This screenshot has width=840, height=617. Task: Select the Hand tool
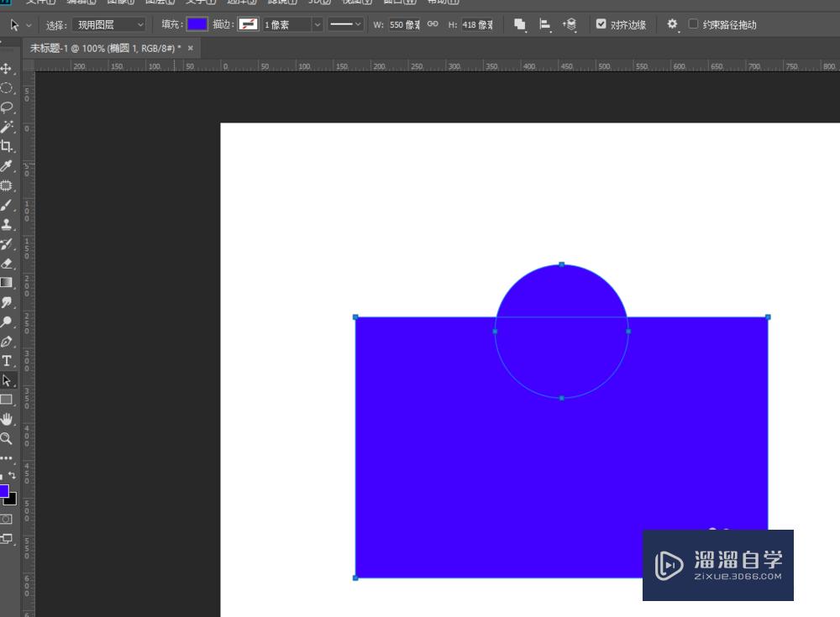tap(7, 419)
